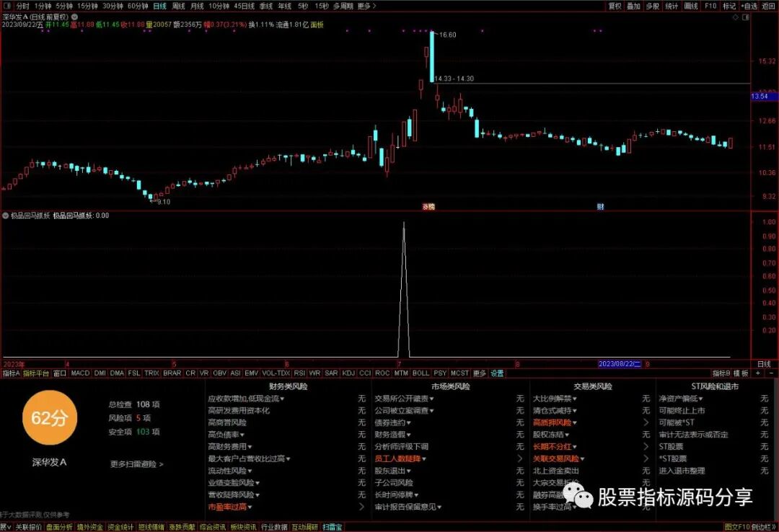Select the VOL-TDX indicator
Screen dimensions: 779x532
276,373
